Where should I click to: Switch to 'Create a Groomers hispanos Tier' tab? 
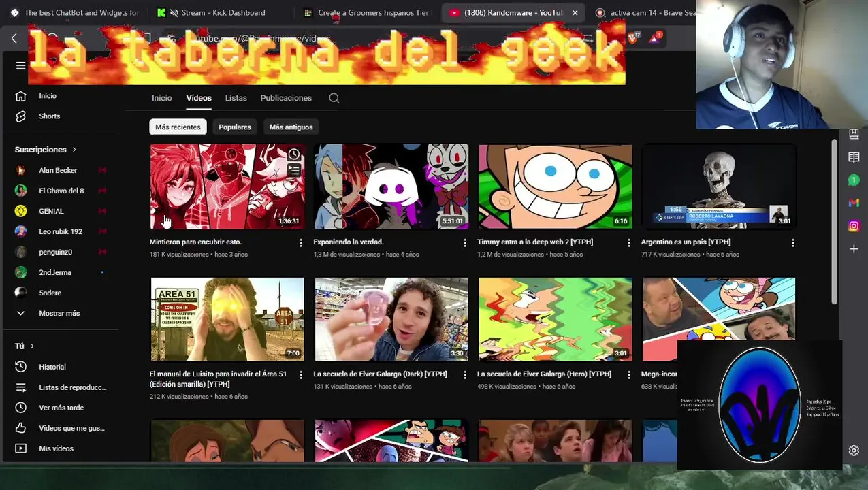click(368, 12)
